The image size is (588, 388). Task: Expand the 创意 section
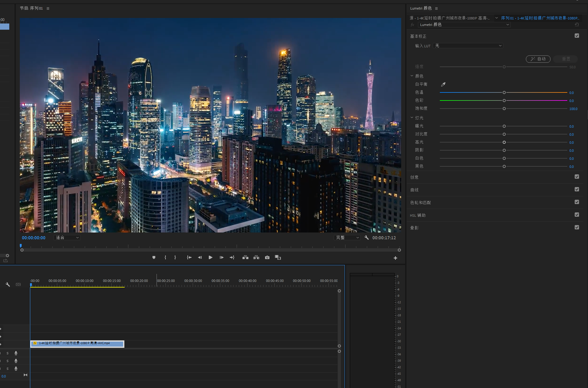pos(414,177)
